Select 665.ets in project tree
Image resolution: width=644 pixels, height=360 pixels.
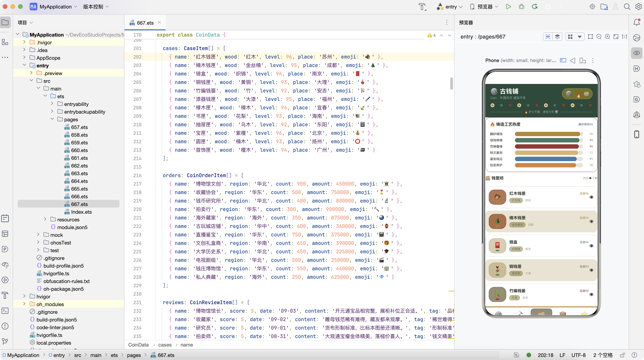point(79,189)
